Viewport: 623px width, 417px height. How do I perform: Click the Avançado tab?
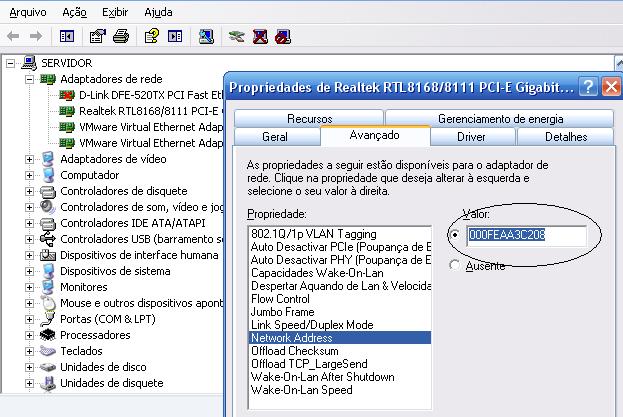click(375, 135)
